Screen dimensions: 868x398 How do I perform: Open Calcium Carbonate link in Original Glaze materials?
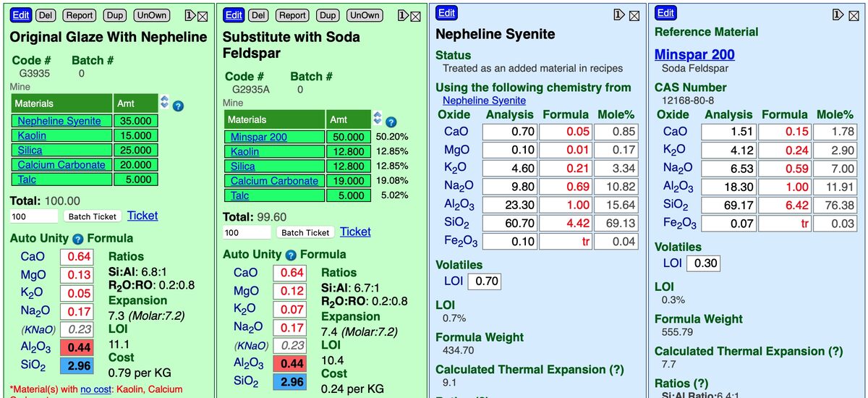(61, 164)
